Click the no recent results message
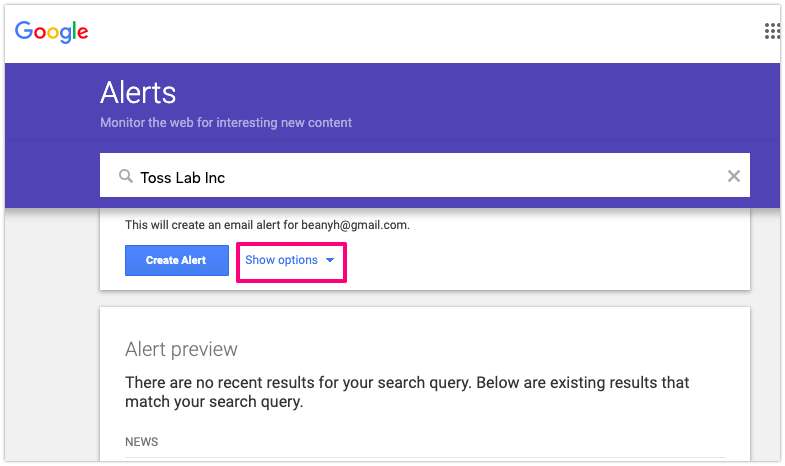The image size is (785, 466). (407, 392)
